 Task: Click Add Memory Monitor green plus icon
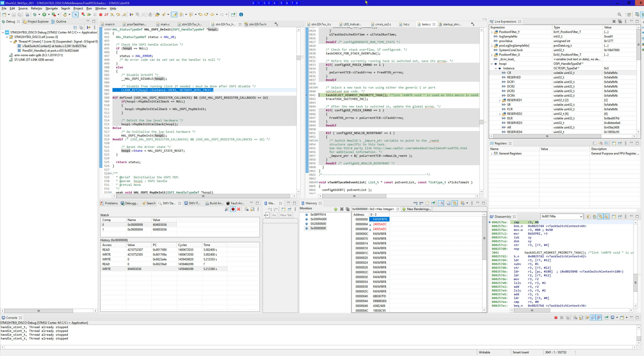[335, 209]
